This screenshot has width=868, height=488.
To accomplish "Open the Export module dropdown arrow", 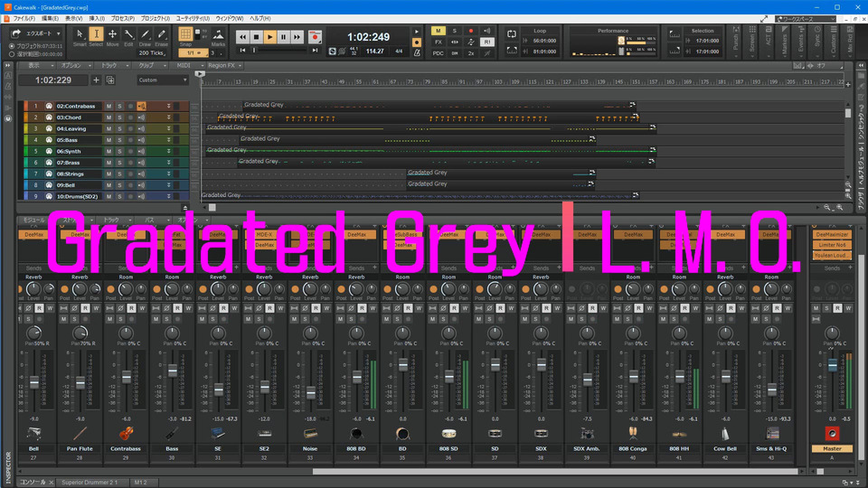I will (x=58, y=33).
